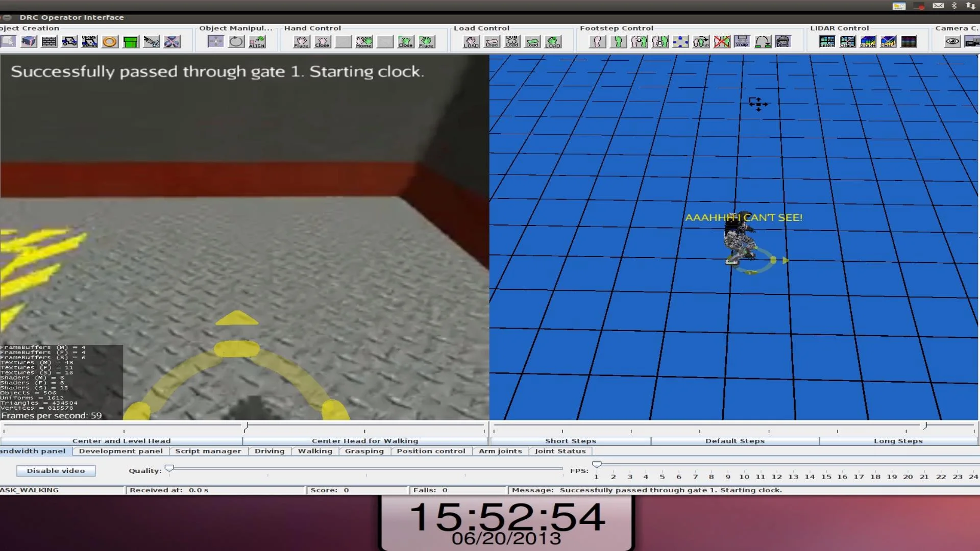
Task: Click the black grid LIDAR icon
Action: (909, 42)
